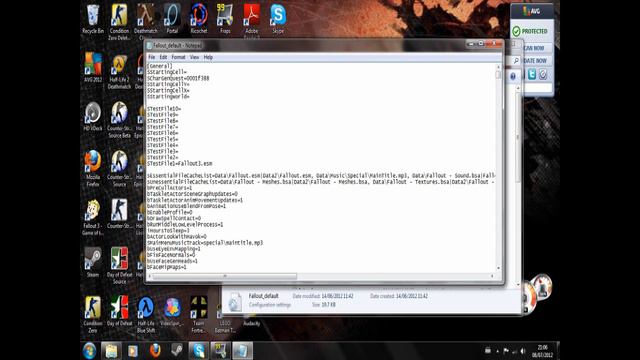Viewport: 640px width, 360px height.
Task: Click the AVG gadget Twitter icon
Action: point(532,74)
